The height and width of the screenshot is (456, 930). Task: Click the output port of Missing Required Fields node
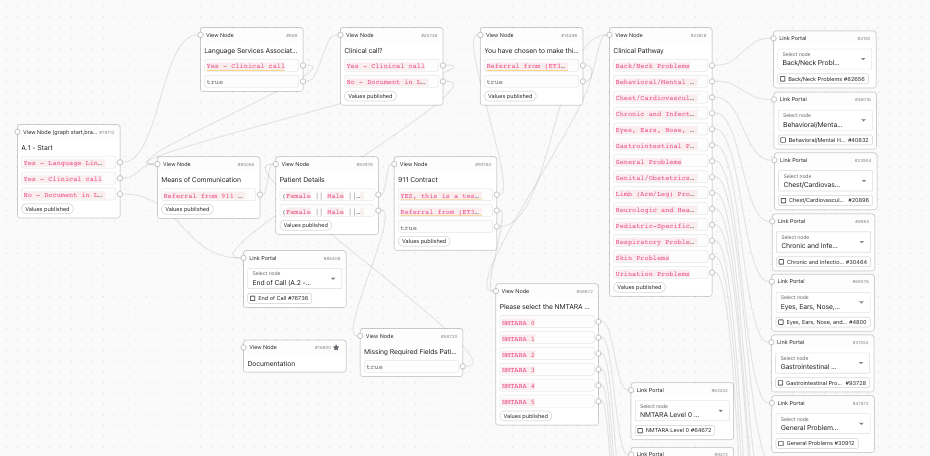pyautogui.click(x=462, y=367)
